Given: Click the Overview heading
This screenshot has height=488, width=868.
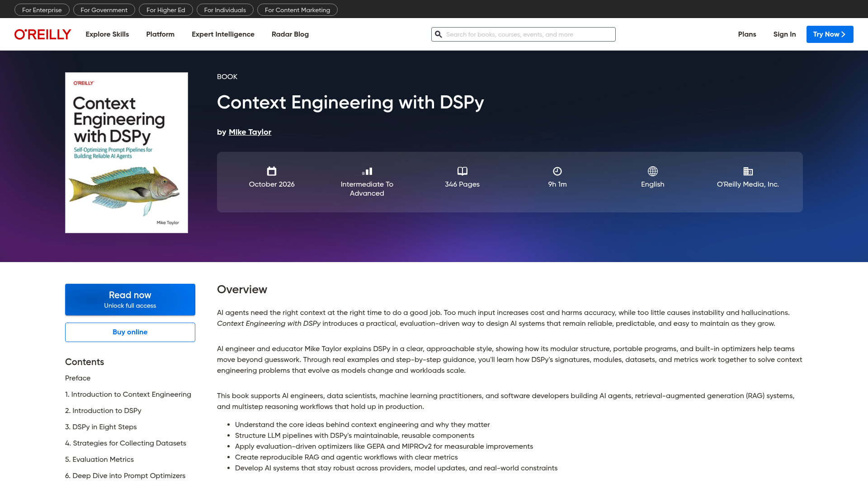Looking at the screenshot, I should coord(242,290).
